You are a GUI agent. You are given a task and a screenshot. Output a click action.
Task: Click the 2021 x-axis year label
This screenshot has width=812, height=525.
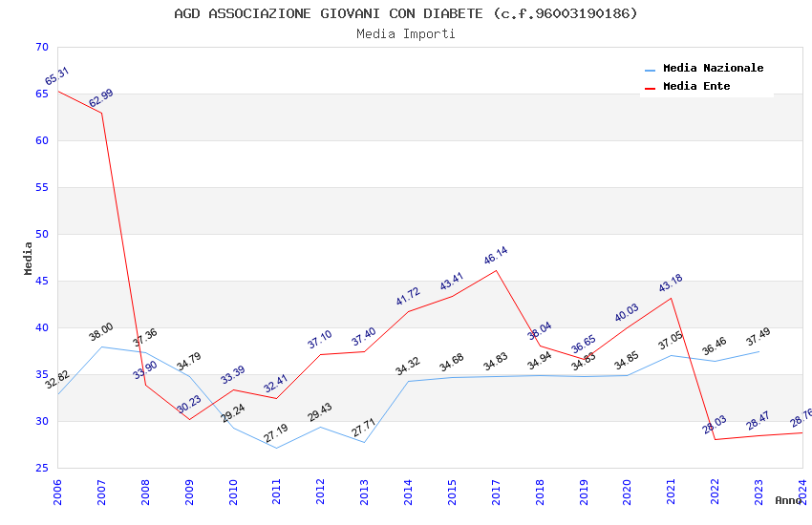pyautogui.click(x=672, y=492)
